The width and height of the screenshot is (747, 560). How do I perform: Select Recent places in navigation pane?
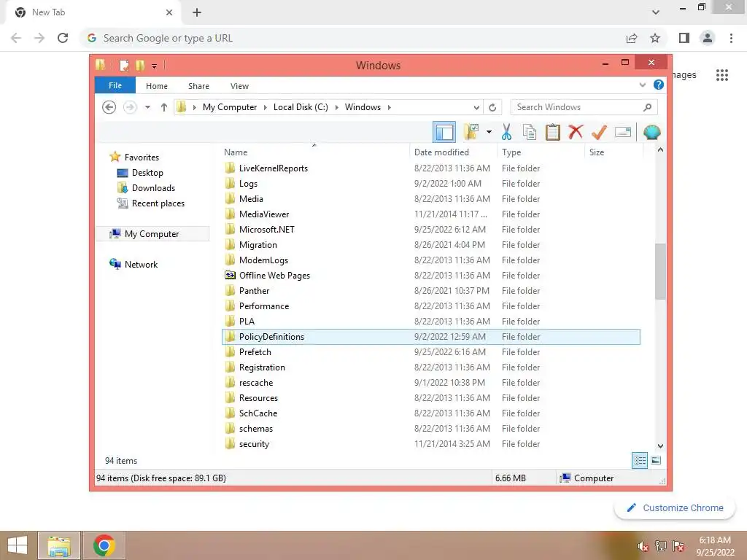pos(158,203)
